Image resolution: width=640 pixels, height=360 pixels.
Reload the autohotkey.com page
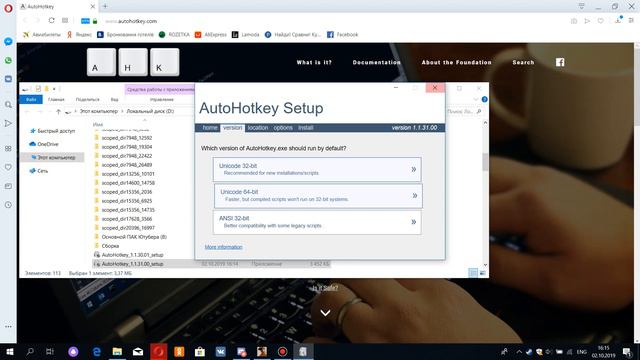coord(51,20)
